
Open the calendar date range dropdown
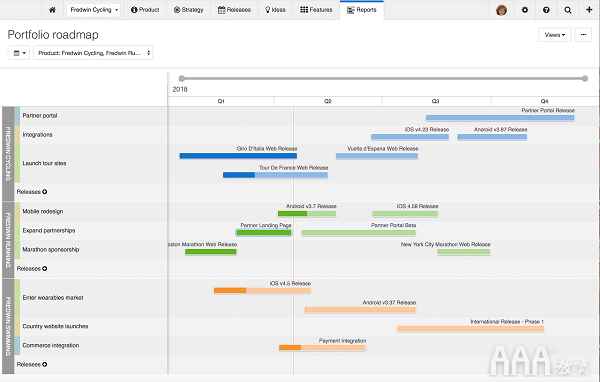(x=19, y=53)
